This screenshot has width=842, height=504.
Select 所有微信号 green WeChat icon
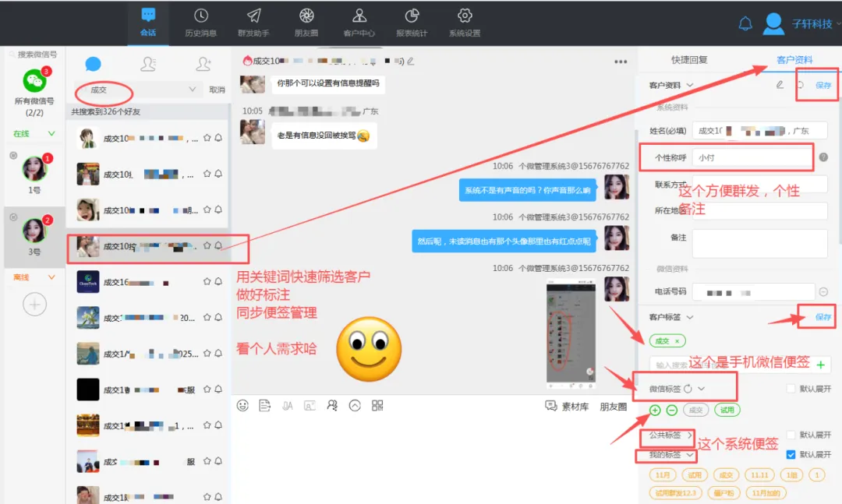coord(34,81)
